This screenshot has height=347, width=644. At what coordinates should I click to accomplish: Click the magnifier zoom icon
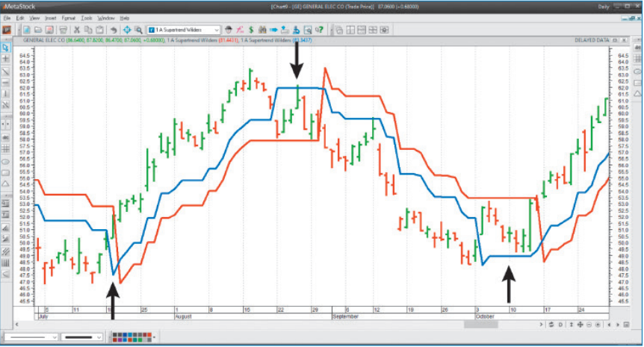pos(138,30)
